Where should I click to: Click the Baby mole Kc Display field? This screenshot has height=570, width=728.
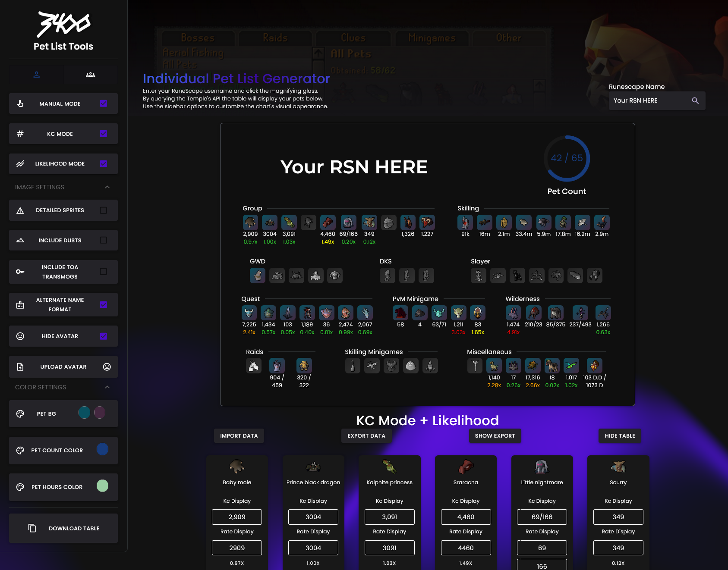tap(237, 517)
